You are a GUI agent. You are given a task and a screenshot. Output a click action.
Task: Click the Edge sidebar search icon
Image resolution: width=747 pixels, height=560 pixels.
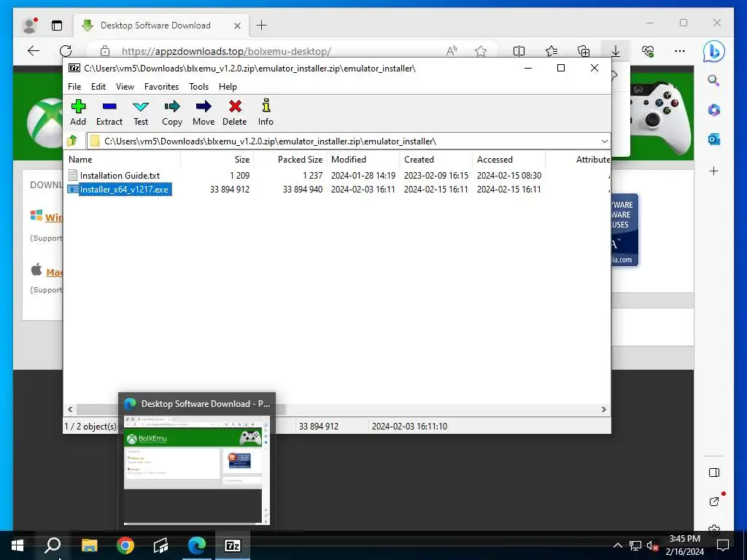pos(713,80)
